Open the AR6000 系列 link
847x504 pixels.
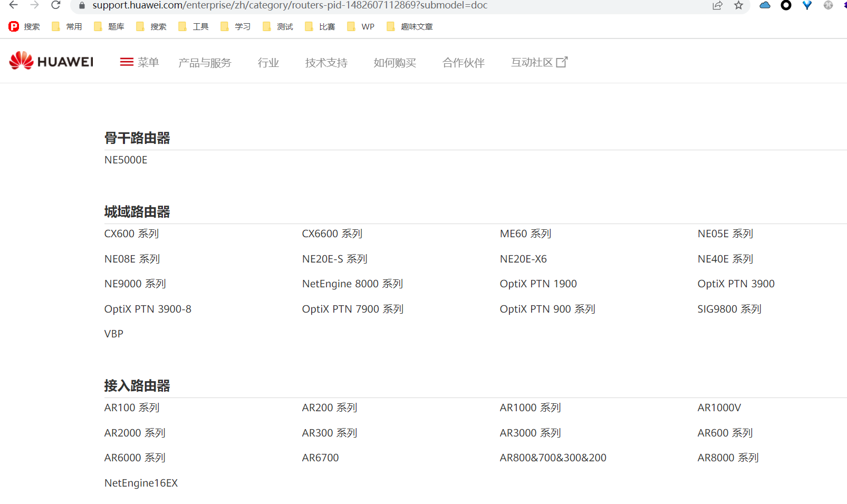click(x=135, y=458)
